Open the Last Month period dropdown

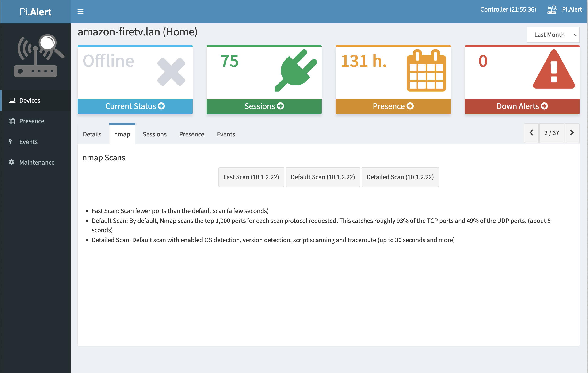point(553,35)
